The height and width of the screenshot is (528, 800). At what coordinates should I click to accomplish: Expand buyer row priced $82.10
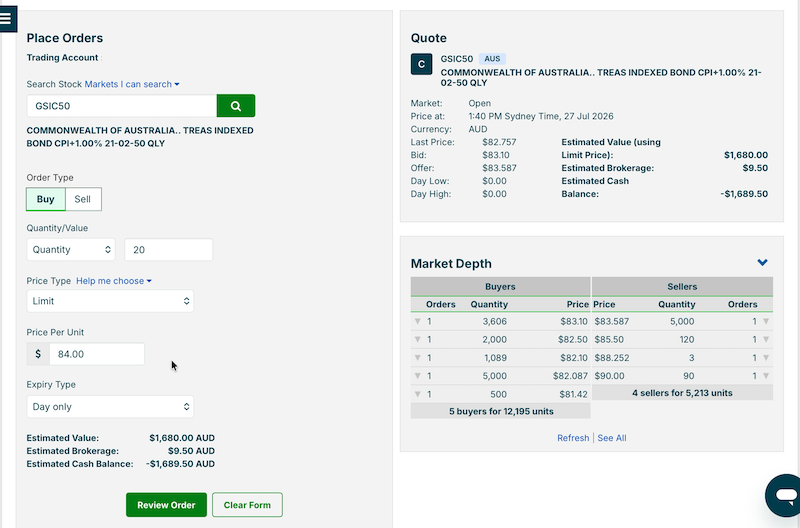click(417, 358)
